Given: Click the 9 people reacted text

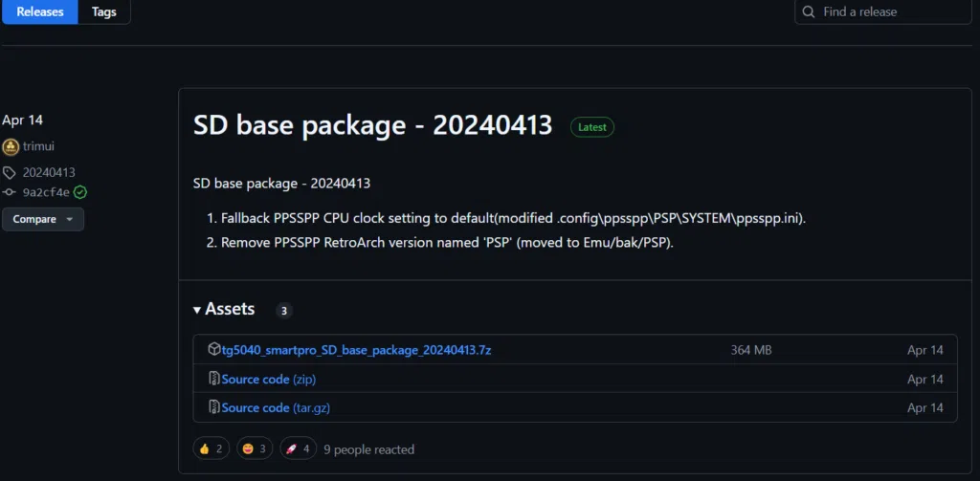Looking at the screenshot, I should click(x=368, y=448).
